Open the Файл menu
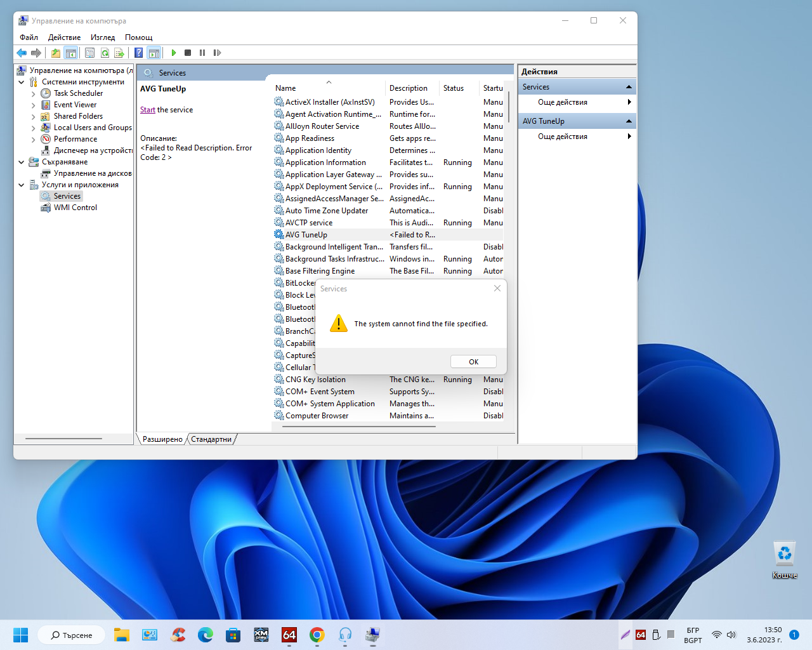Image resolution: width=812 pixels, height=650 pixels. (29, 37)
